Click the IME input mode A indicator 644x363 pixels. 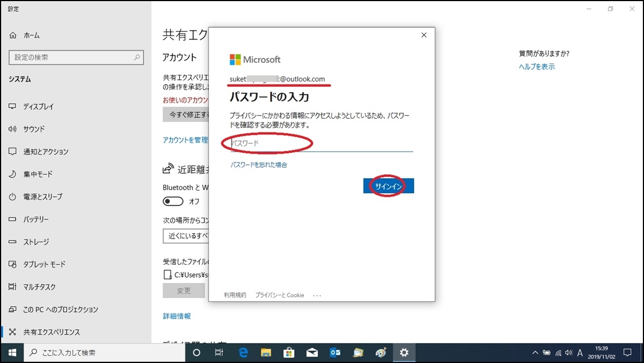(x=580, y=353)
